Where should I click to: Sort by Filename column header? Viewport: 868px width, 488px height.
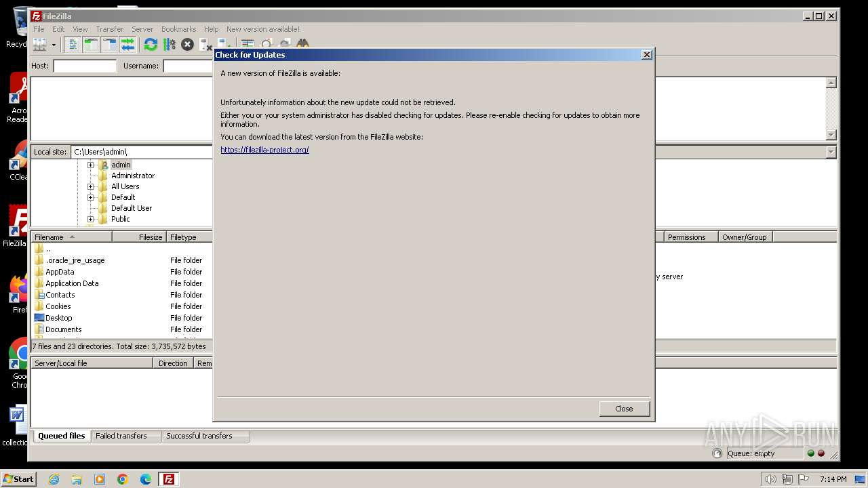(71, 237)
